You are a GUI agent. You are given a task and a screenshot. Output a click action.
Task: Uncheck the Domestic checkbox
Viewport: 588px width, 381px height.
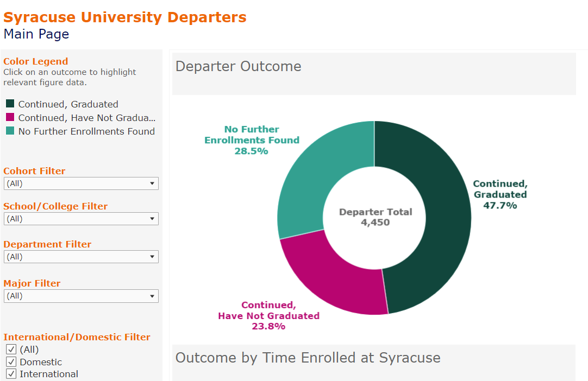click(11, 362)
